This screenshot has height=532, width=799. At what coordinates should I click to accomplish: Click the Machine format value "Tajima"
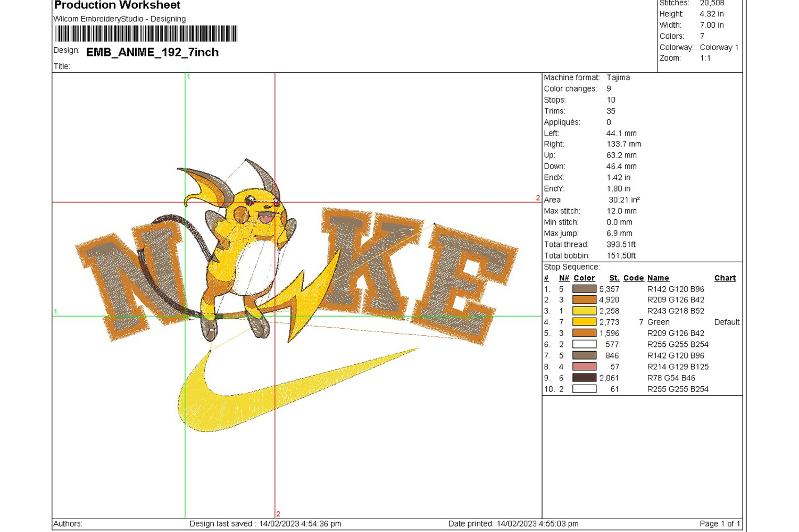pyautogui.click(x=618, y=78)
